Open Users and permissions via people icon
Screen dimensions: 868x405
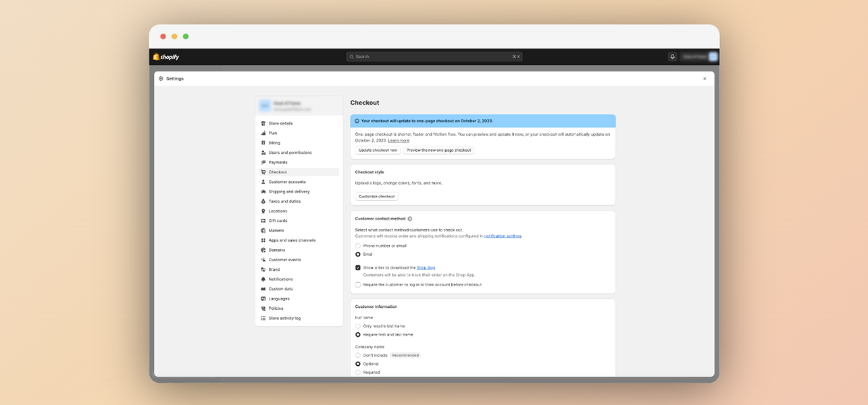(263, 153)
